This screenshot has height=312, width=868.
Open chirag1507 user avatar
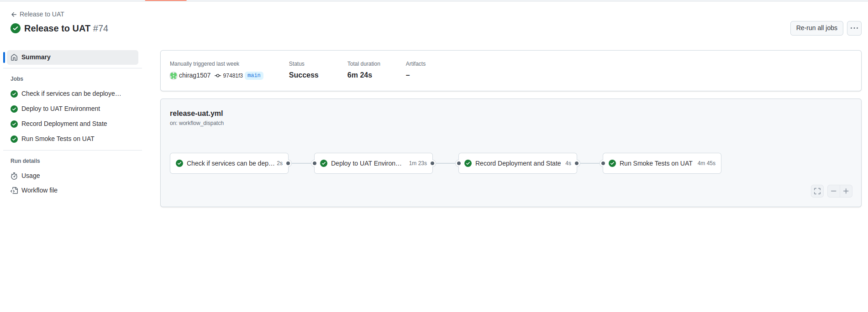click(x=174, y=76)
